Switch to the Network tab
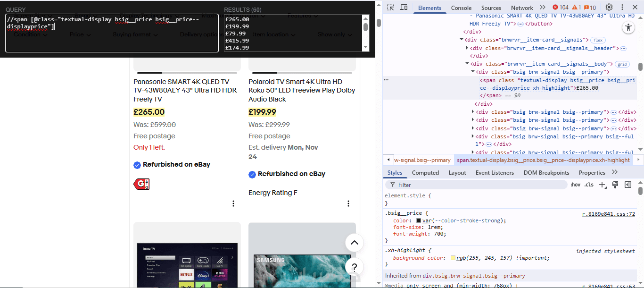 [522, 8]
